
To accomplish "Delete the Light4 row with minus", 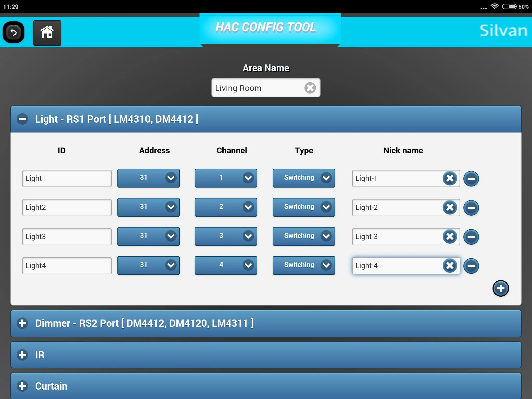I will 471,266.
